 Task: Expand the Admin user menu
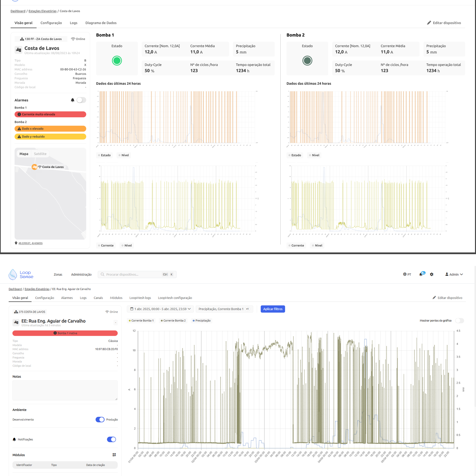[x=454, y=274]
